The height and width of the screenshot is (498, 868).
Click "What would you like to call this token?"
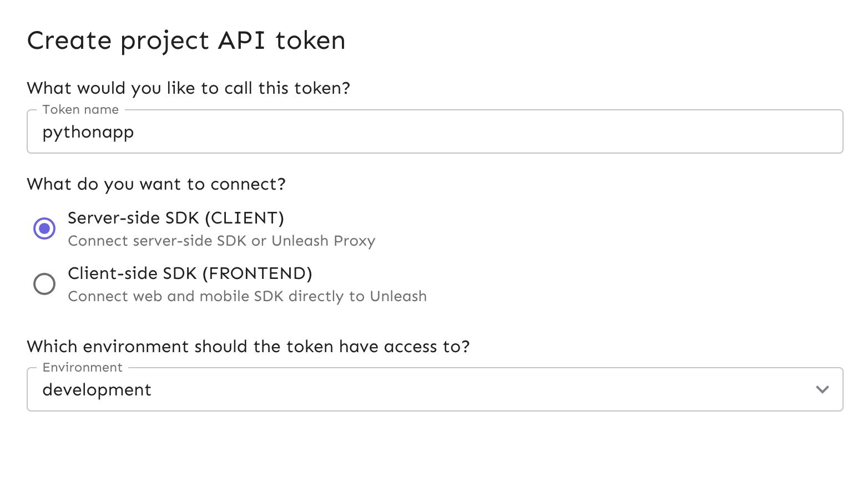click(x=189, y=88)
